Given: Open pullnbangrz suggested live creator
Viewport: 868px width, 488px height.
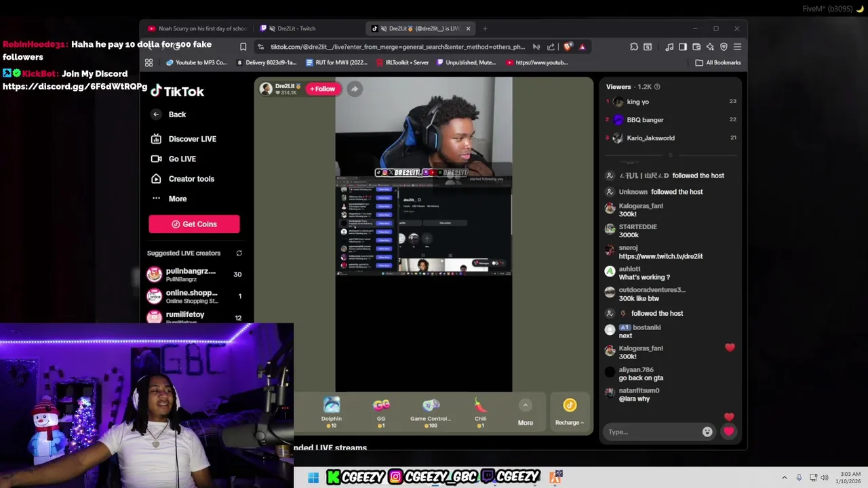Looking at the screenshot, I should [194, 274].
